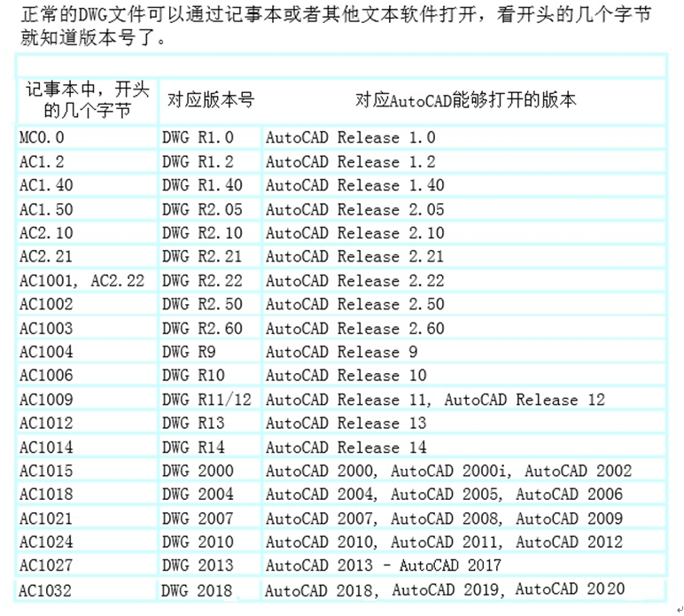Click the AC1004 cell
684x616 pixels.
[87, 352]
